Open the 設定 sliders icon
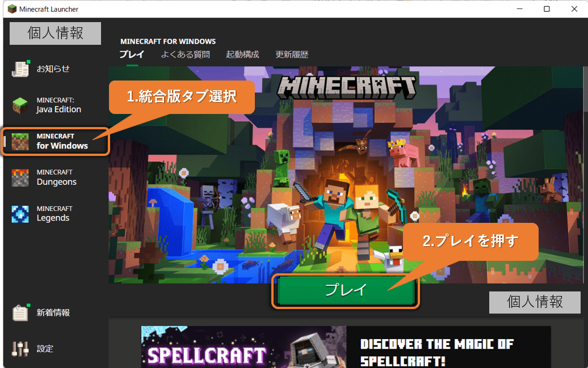This screenshot has height=368, width=588. pyautogui.click(x=20, y=349)
